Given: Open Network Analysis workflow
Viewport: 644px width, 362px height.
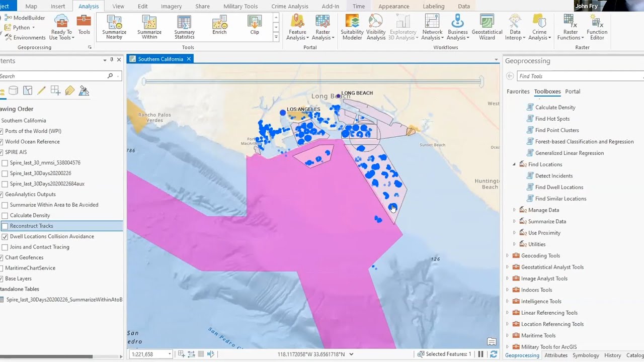Looking at the screenshot, I should point(432,27).
